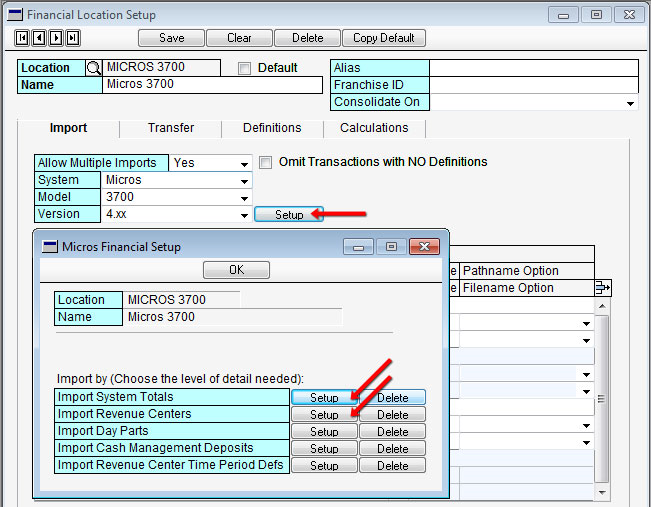Viewport: 651px width, 507px height.
Task: Click Delete for Import System Totals
Action: coord(392,397)
